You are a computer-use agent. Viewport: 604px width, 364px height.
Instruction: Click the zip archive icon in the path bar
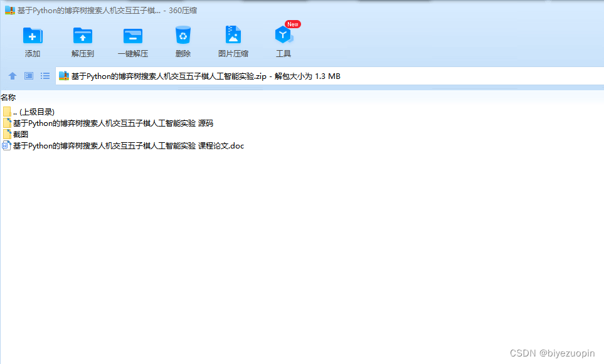(x=63, y=76)
